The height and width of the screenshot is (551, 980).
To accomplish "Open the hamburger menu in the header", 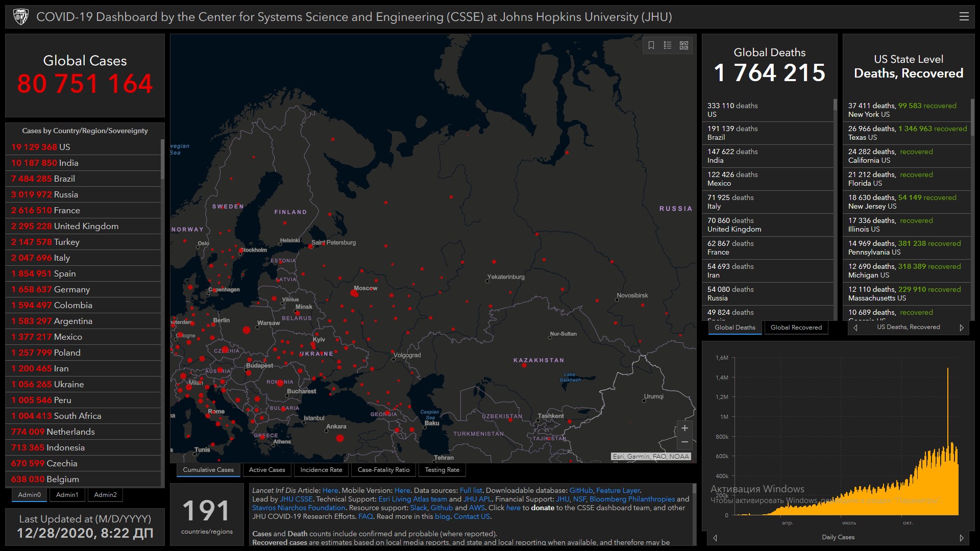I will [x=964, y=17].
